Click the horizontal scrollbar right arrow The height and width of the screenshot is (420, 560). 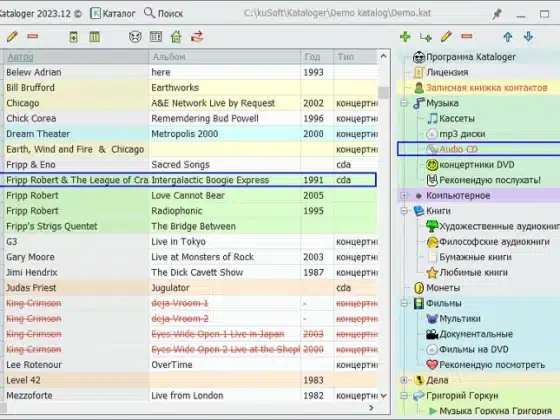[x=371, y=408]
